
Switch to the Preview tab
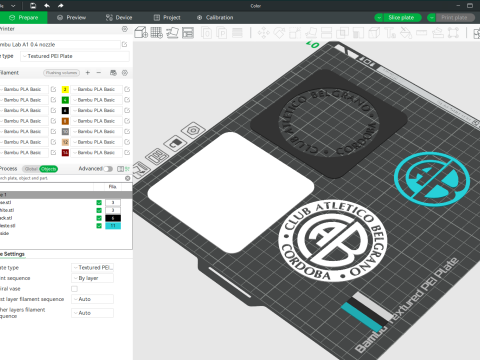pyautogui.click(x=72, y=18)
